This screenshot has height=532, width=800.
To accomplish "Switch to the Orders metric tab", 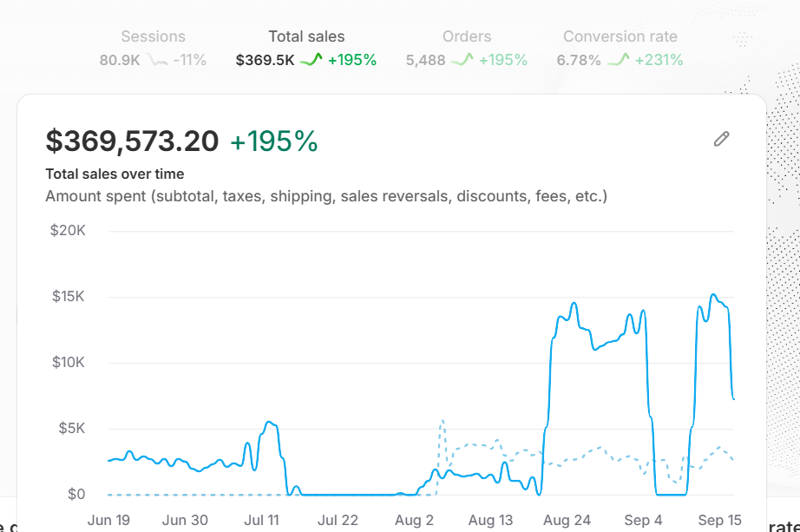I will pos(466,49).
